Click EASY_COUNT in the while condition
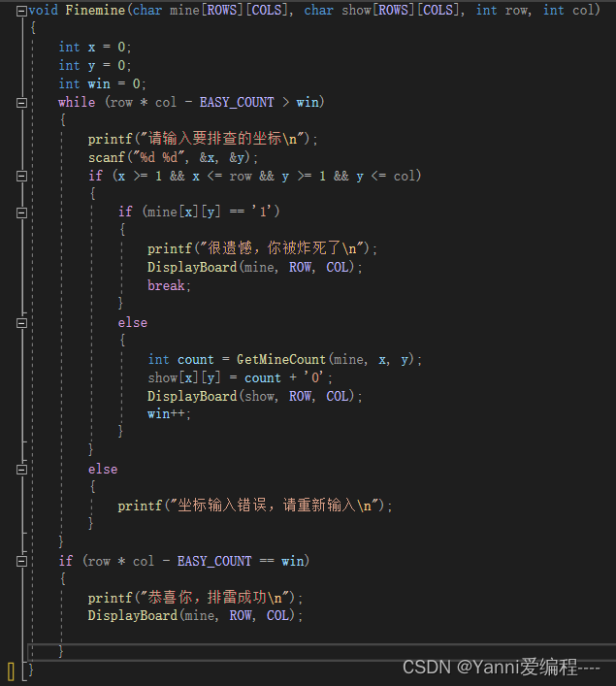The width and height of the screenshot is (616, 686). pyautogui.click(x=237, y=102)
